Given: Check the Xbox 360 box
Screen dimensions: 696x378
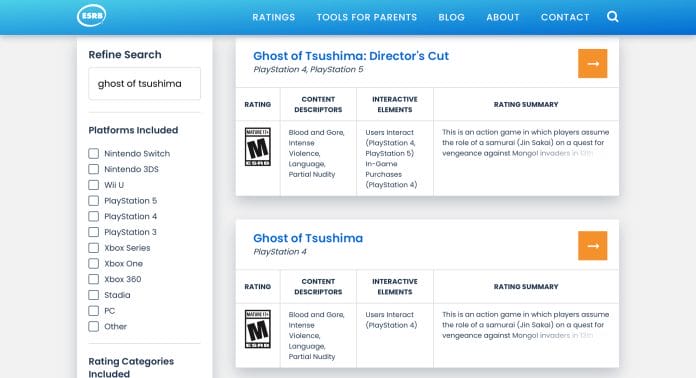Looking at the screenshot, I should tap(94, 279).
